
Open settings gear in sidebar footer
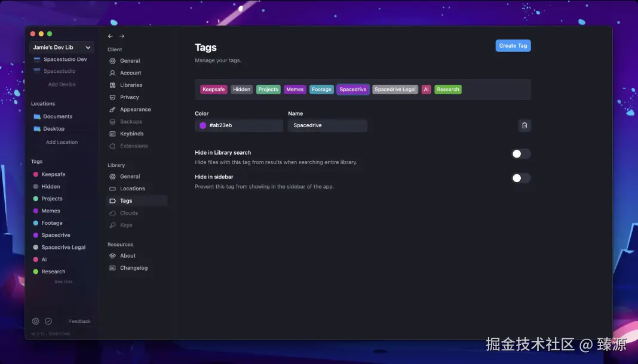point(36,322)
